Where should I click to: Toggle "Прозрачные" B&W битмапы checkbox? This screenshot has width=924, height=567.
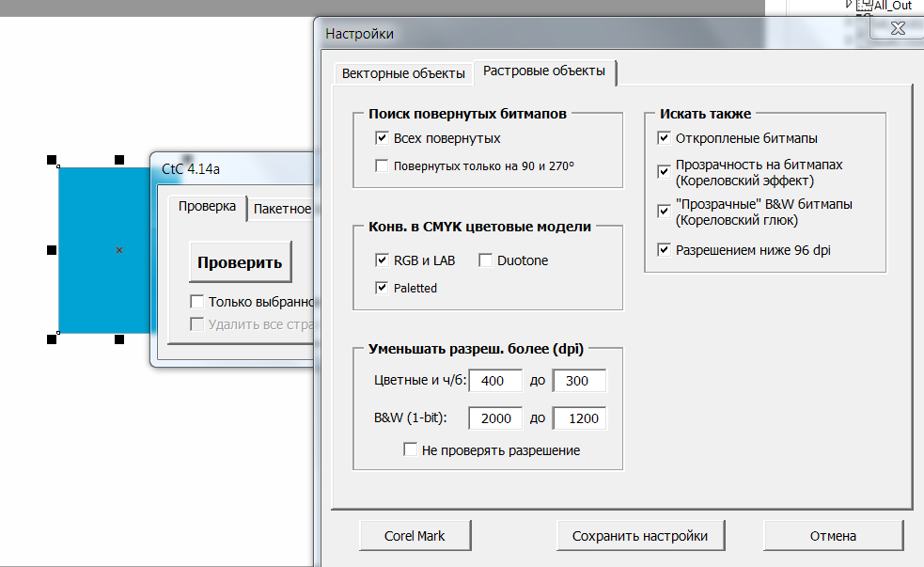(665, 212)
